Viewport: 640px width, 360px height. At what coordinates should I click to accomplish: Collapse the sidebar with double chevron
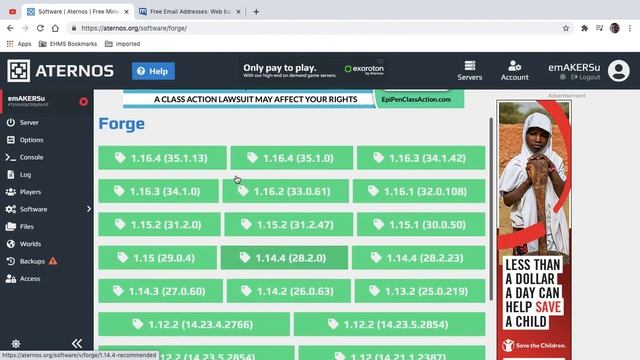tap(77, 344)
